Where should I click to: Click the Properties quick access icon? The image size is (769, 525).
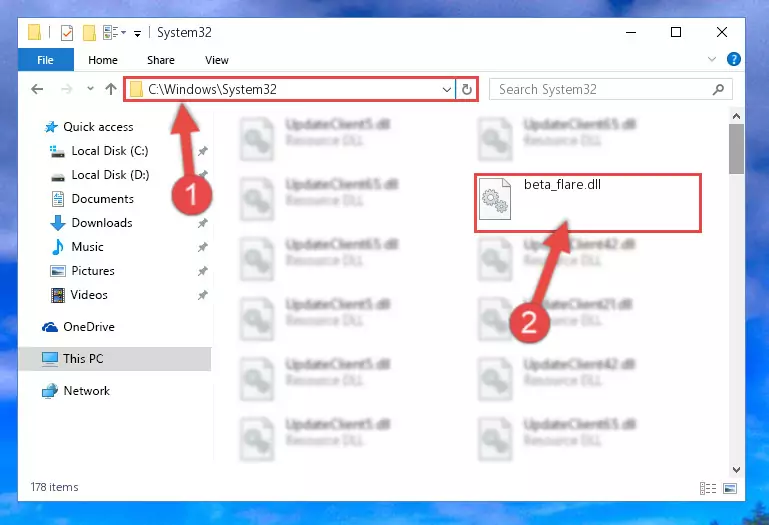click(x=67, y=33)
